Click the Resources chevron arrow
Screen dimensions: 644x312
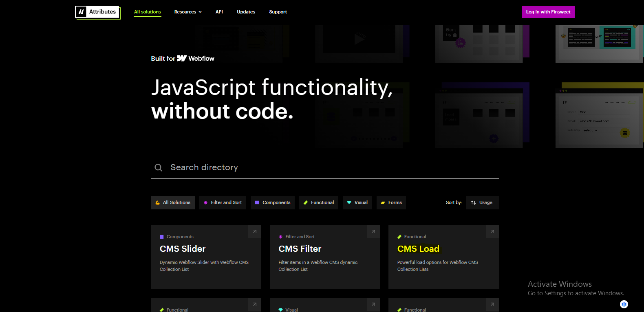[x=200, y=12]
